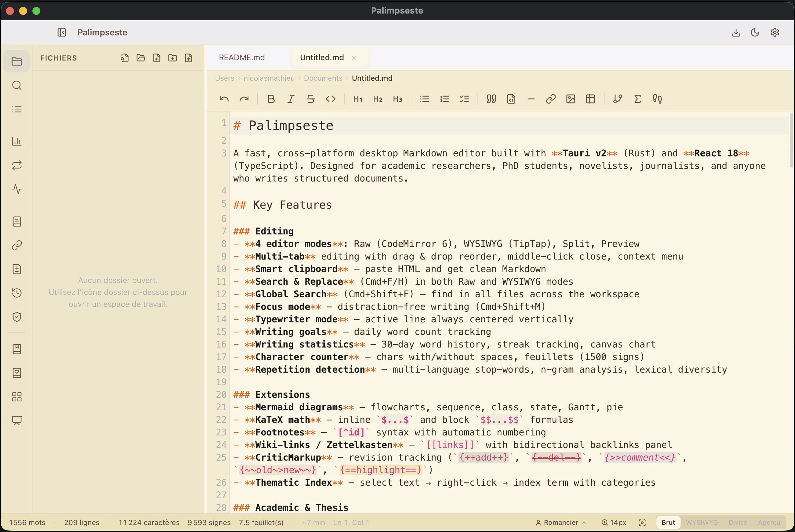Image resolution: width=795 pixels, height=532 pixels.
Task: Click the Undo arrow in editor toolbar
Action: [x=224, y=99]
